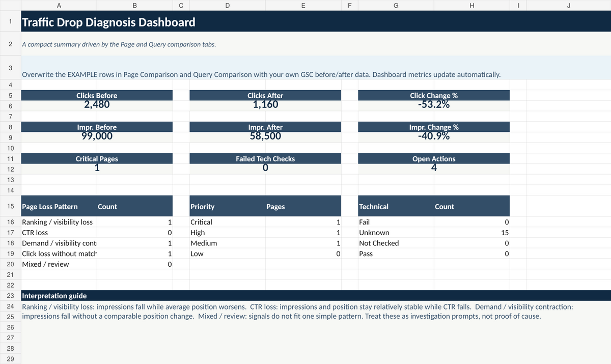Click the Open Actions header cell
This screenshot has width=611, height=364.
tap(434, 159)
